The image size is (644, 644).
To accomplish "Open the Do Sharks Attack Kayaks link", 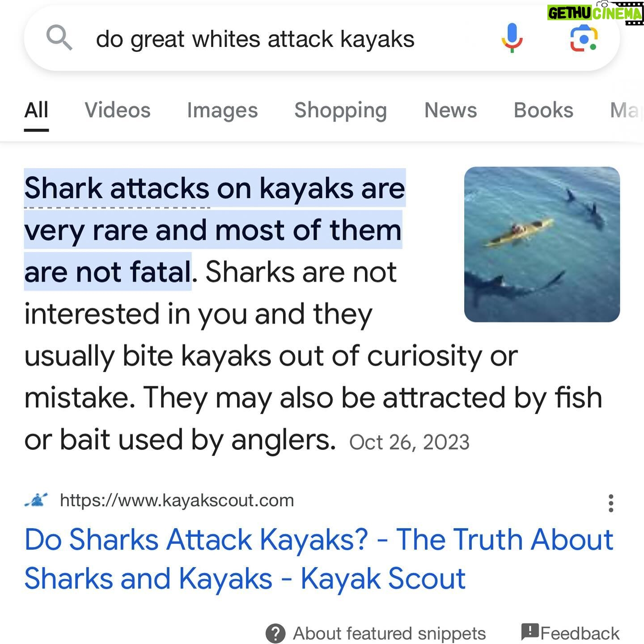I will [318, 559].
